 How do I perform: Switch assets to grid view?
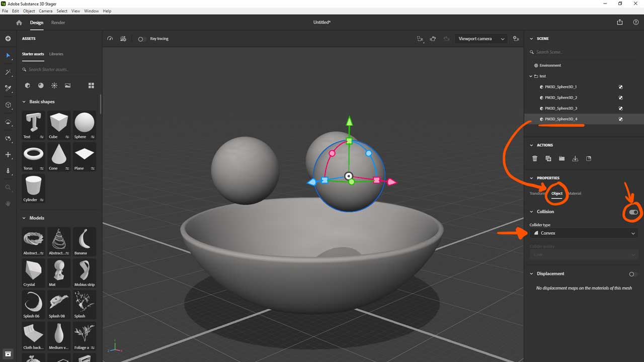91,85
